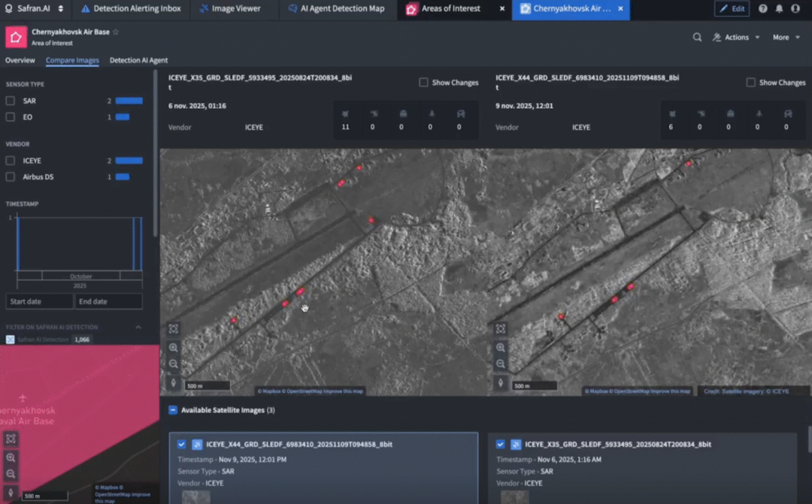Image resolution: width=812 pixels, height=504 pixels.
Task: Open the search magnifier in the header
Action: 697,38
